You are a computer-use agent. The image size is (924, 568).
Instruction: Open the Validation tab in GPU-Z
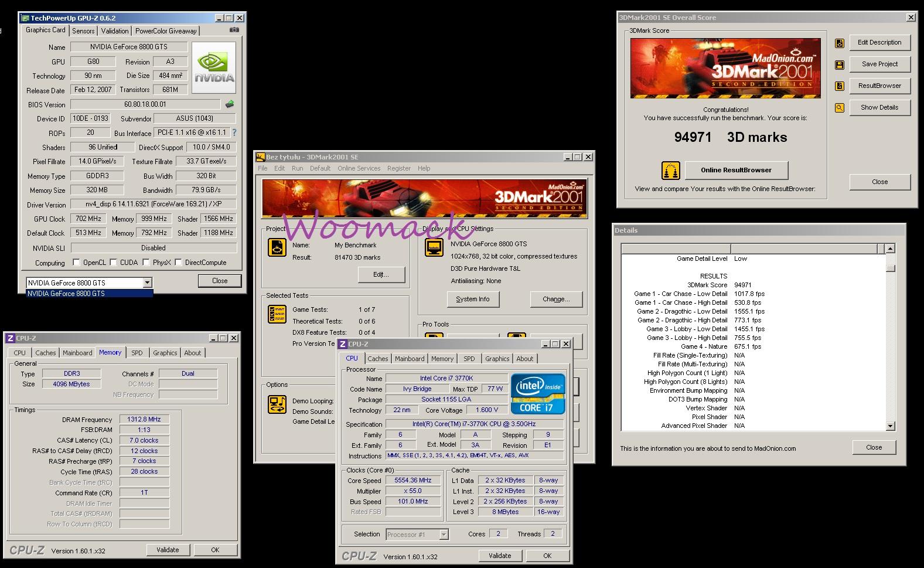click(115, 31)
